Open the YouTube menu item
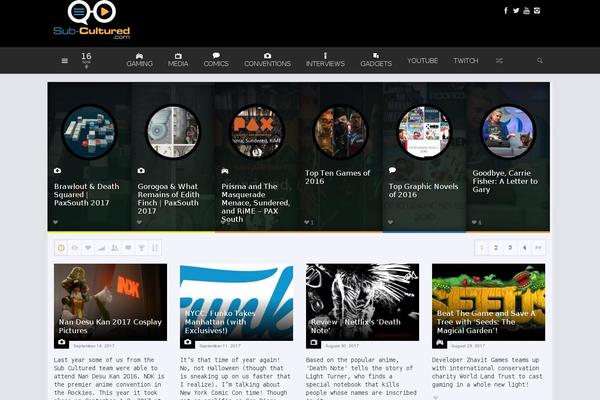The image size is (600, 400). pos(422,60)
